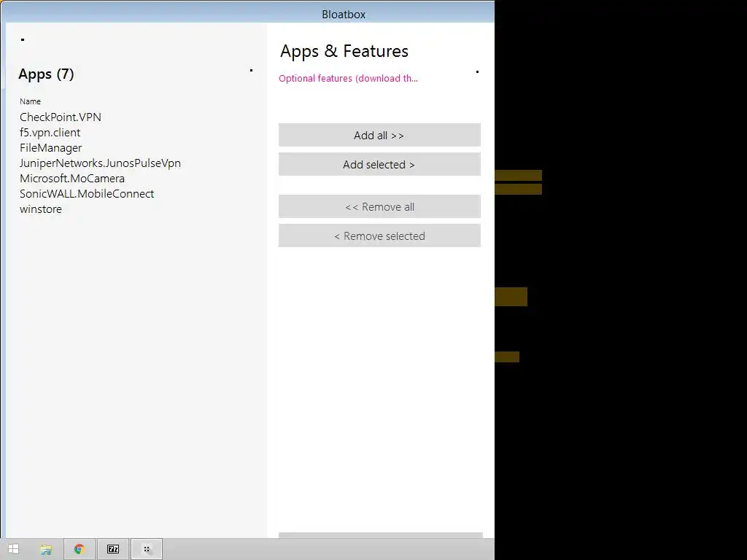Click the Add all >> button
Viewport: 747px width, 560px height.
point(379,135)
